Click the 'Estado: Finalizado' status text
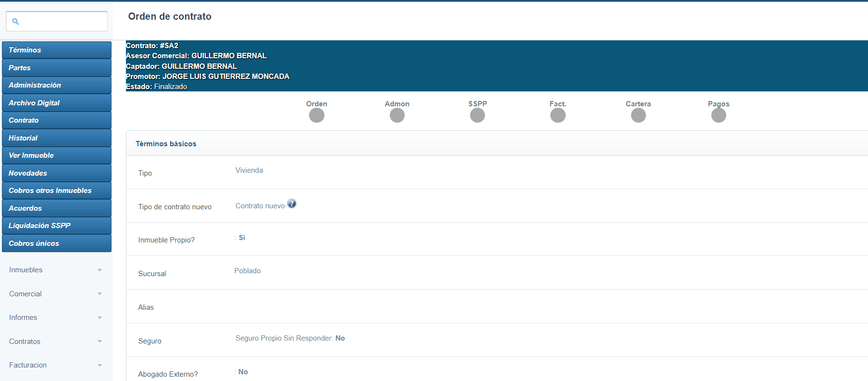The image size is (868, 381). point(156,87)
